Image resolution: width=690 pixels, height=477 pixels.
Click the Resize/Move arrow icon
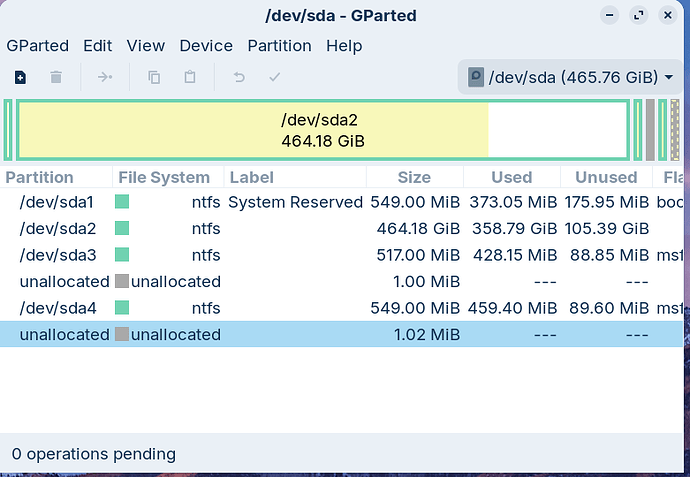(105, 77)
